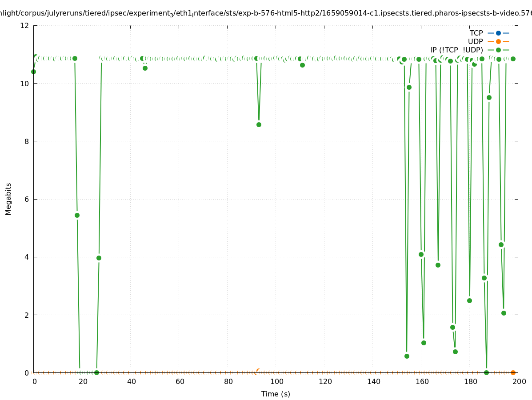Select the UDP legend label
The width and height of the screenshot is (532, 400).
(475, 41)
